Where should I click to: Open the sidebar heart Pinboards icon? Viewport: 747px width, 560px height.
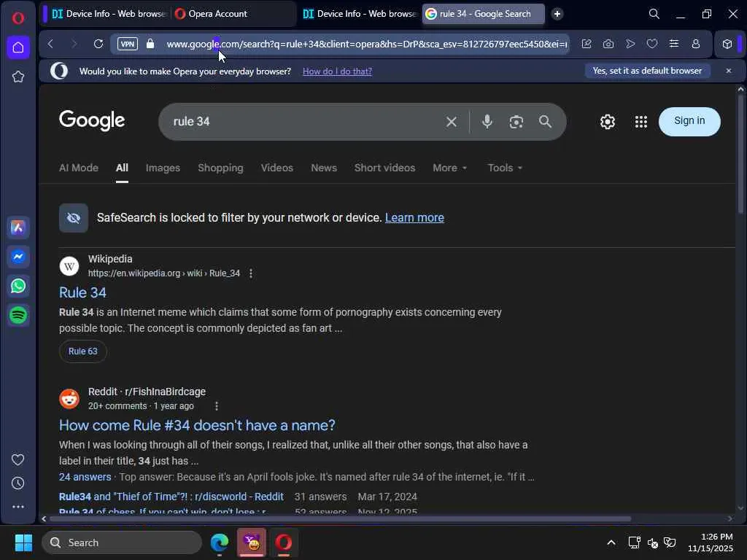tap(18, 459)
